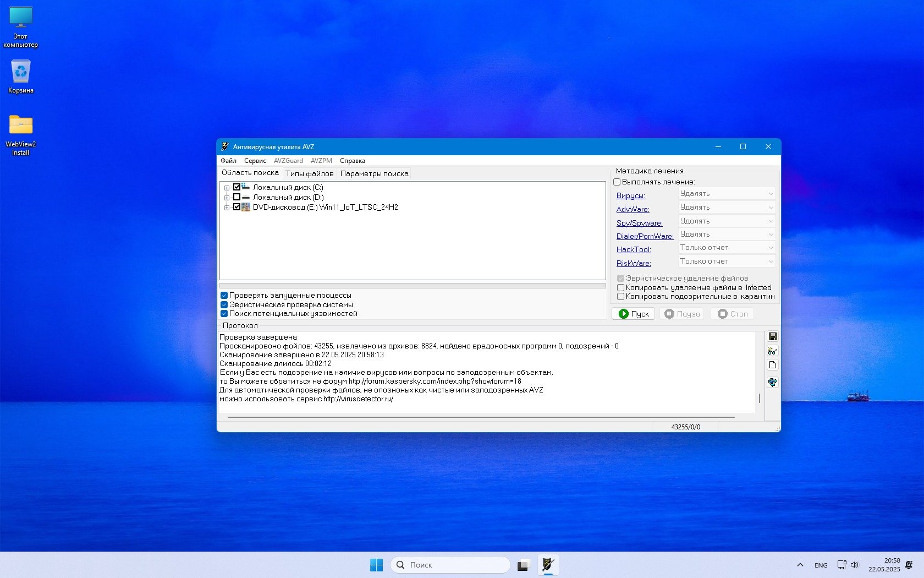Click the globe with arrows icon
This screenshot has height=578, width=924.
click(773, 382)
